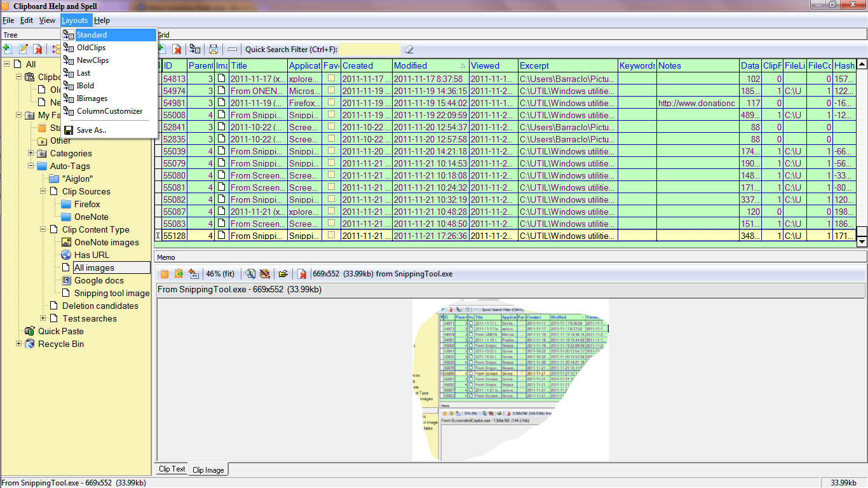This screenshot has width=868, height=488.
Task: Click the delete image red X icon in Memo toolbar
Action: (x=302, y=274)
